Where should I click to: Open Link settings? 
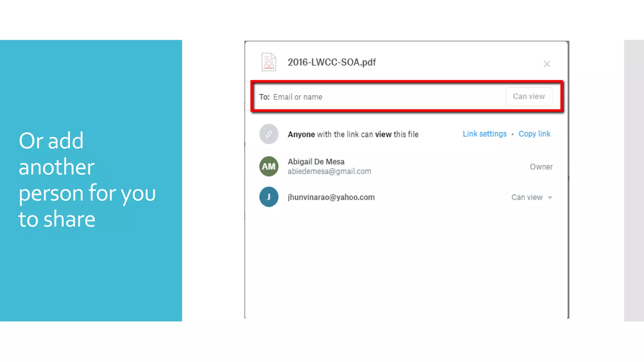coord(484,134)
